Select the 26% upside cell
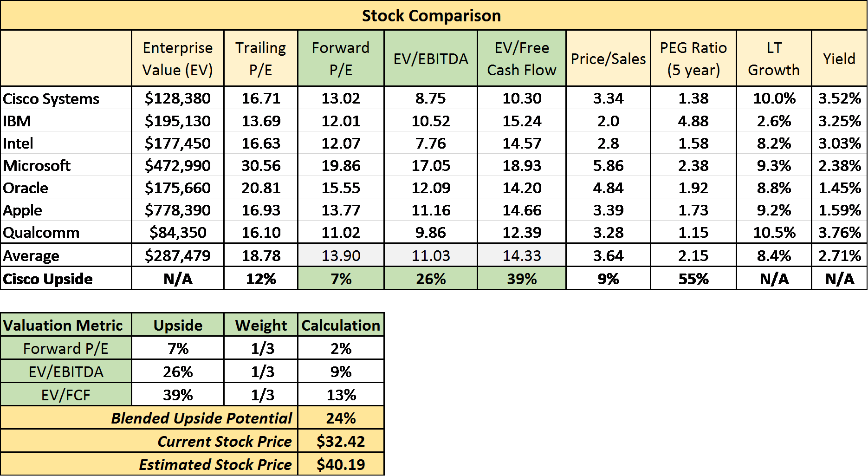 (431, 279)
